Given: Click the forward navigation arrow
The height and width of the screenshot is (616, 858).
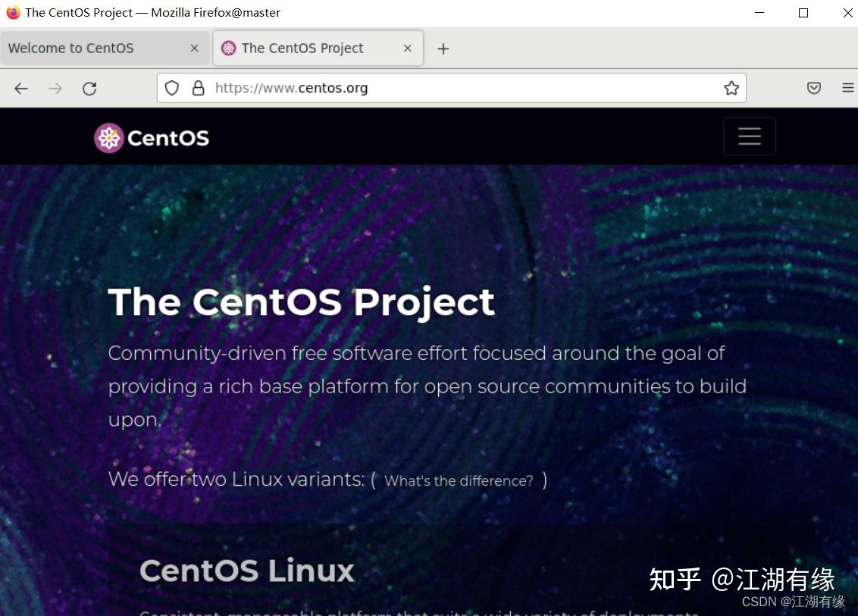Looking at the screenshot, I should click(x=55, y=88).
